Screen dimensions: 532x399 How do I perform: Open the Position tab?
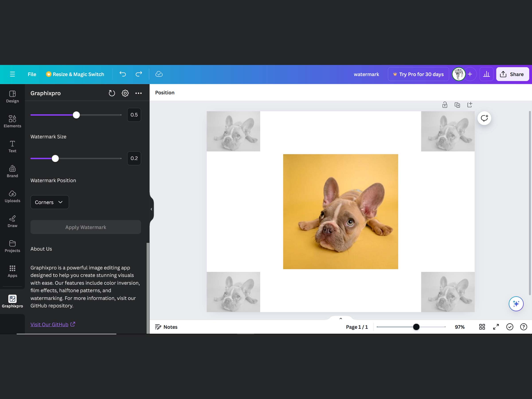click(165, 93)
